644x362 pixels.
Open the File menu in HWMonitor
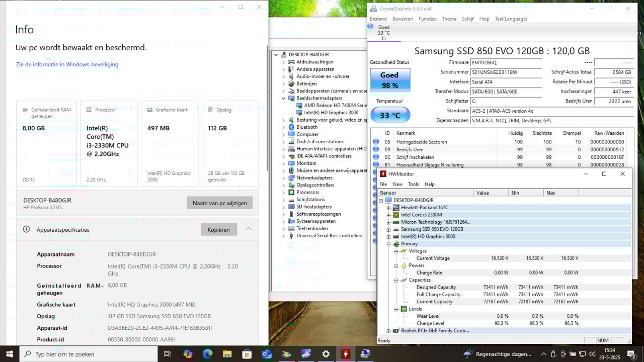coord(383,184)
